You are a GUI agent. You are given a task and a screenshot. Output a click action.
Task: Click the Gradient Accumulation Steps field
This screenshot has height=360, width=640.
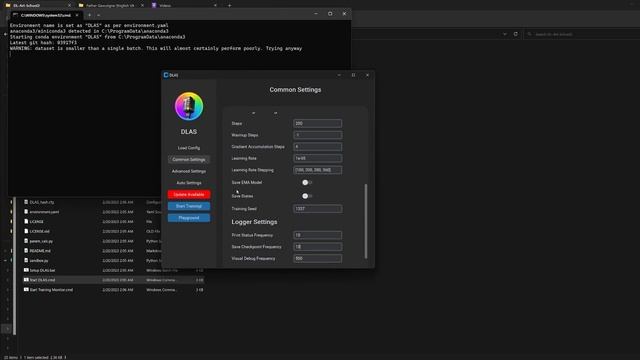(x=318, y=147)
